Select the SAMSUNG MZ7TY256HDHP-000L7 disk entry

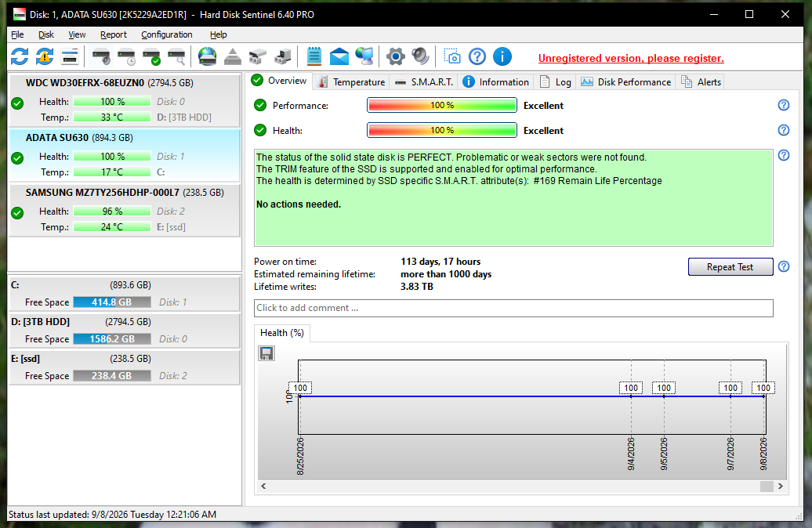(125, 210)
